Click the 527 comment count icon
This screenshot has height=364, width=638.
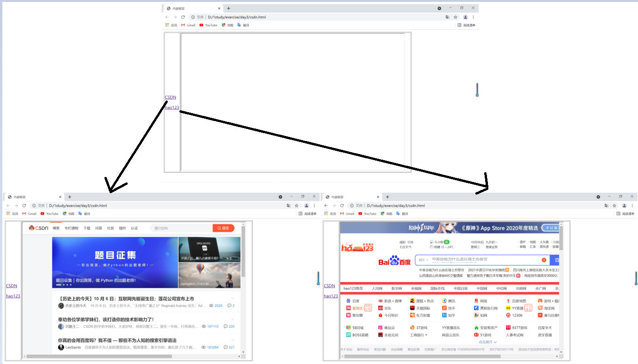click(226, 347)
